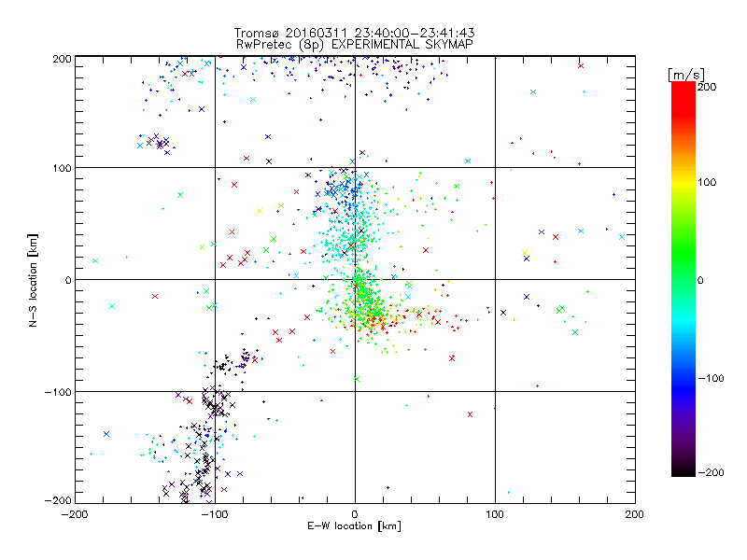Screen dimensions: 747x560
Task: Click the color bar tick label "0"
Action: coord(700,280)
